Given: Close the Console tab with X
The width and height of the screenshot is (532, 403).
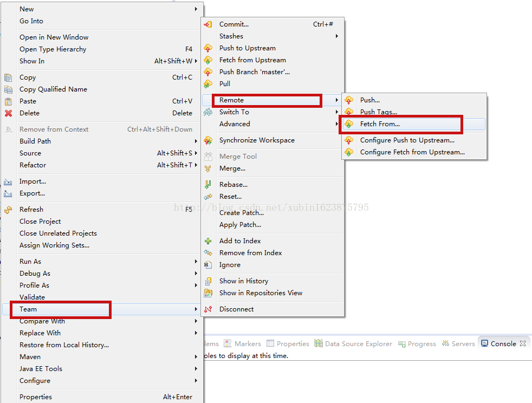Looking at the screenshot, I should (x=523, y=343).
